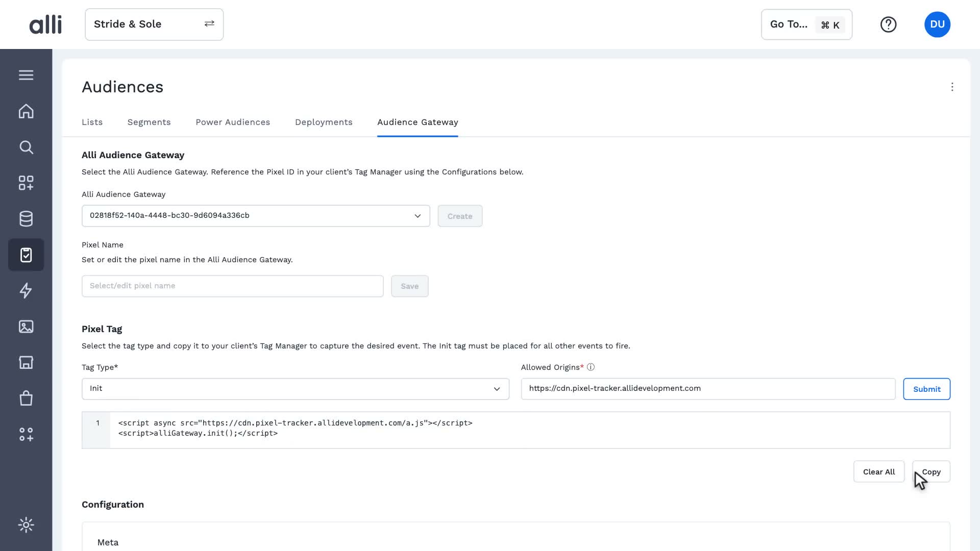
Task: Go to the Home icon in the sidebar
Action: coord(26,111)
